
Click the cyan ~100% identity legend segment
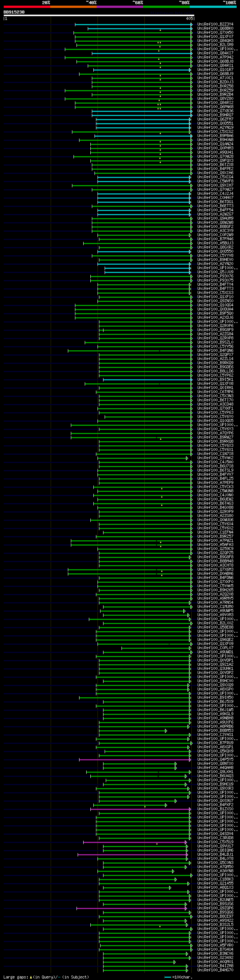click(x=213, y=7)
